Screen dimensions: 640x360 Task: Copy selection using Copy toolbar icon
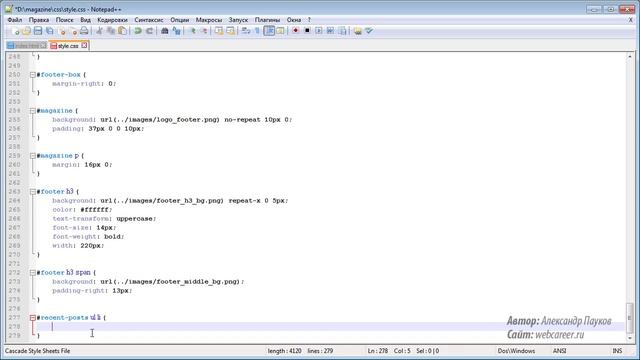point(111,31)
